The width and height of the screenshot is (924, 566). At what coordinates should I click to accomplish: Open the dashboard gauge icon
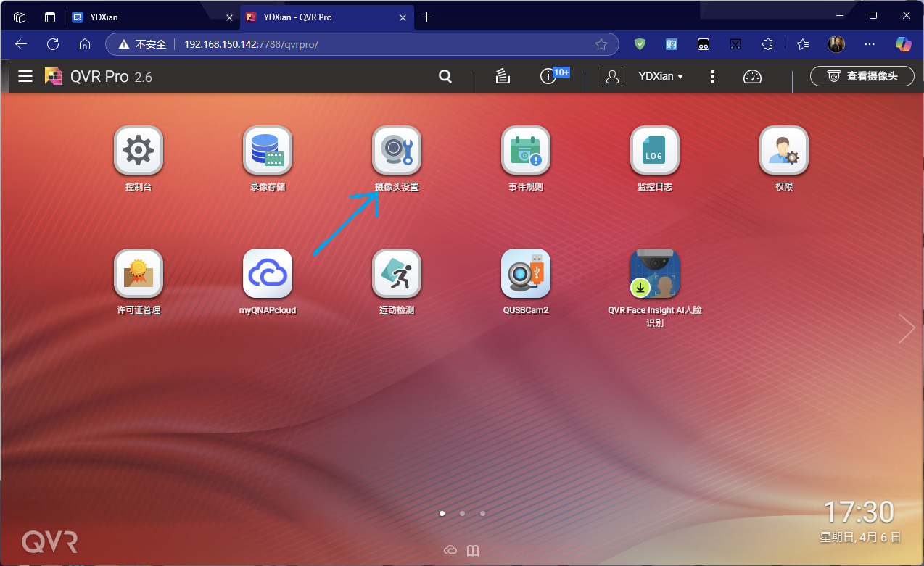point(752,76)
